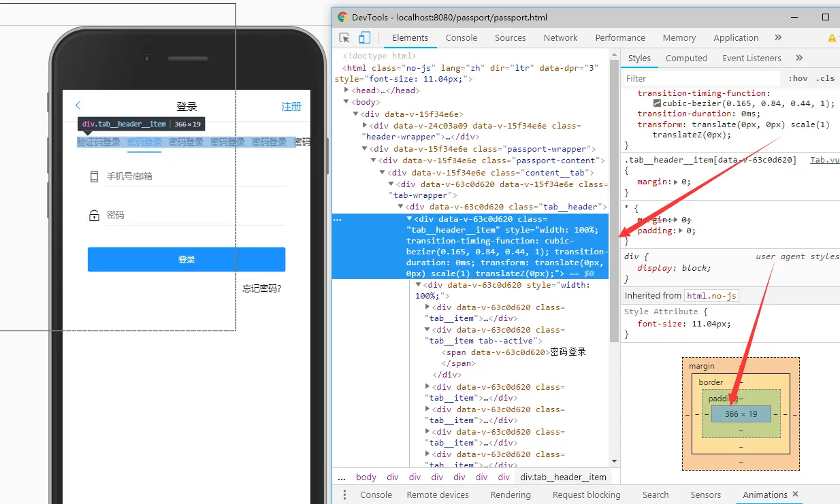Click the 366 × 19 content box in box model
The image size is (840, 504).
741,414
